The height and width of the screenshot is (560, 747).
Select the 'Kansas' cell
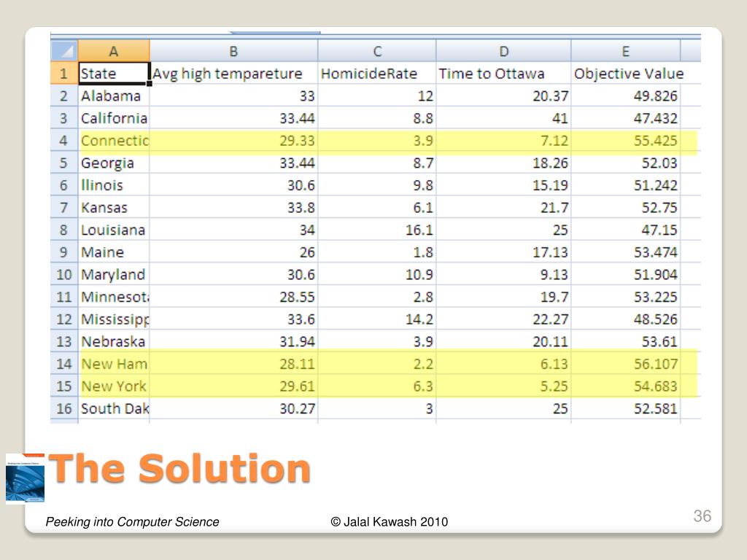pyautogui.click(x=114, y=208)
